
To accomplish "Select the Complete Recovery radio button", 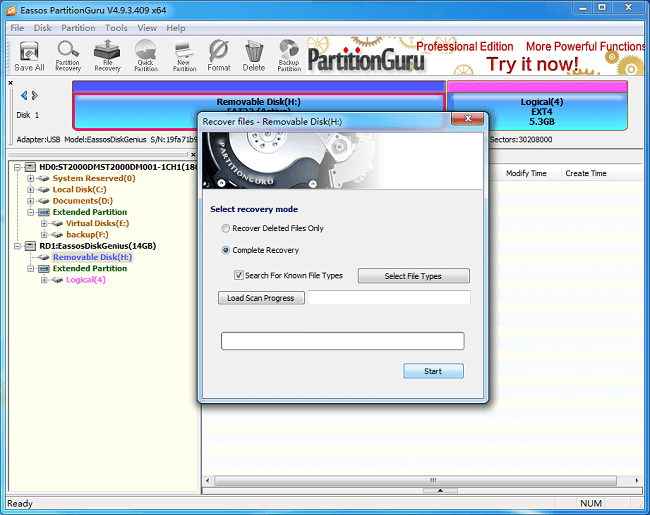I will tap(226, 250).
